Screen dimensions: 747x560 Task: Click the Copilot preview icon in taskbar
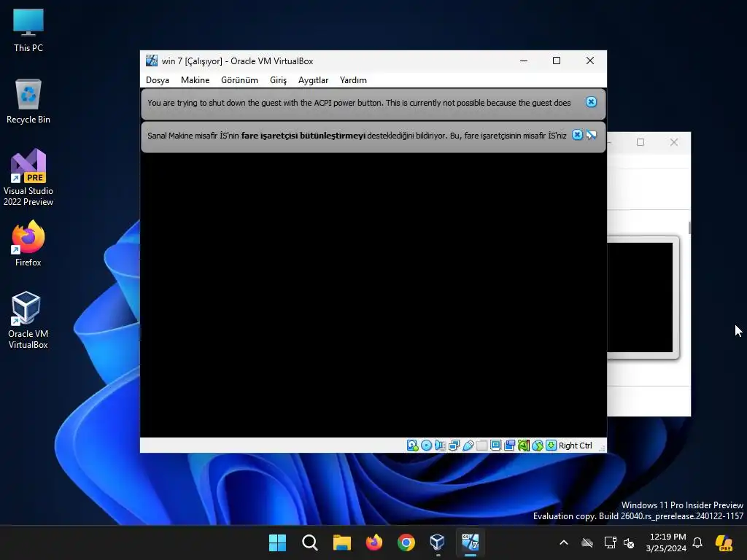point(724,542)
